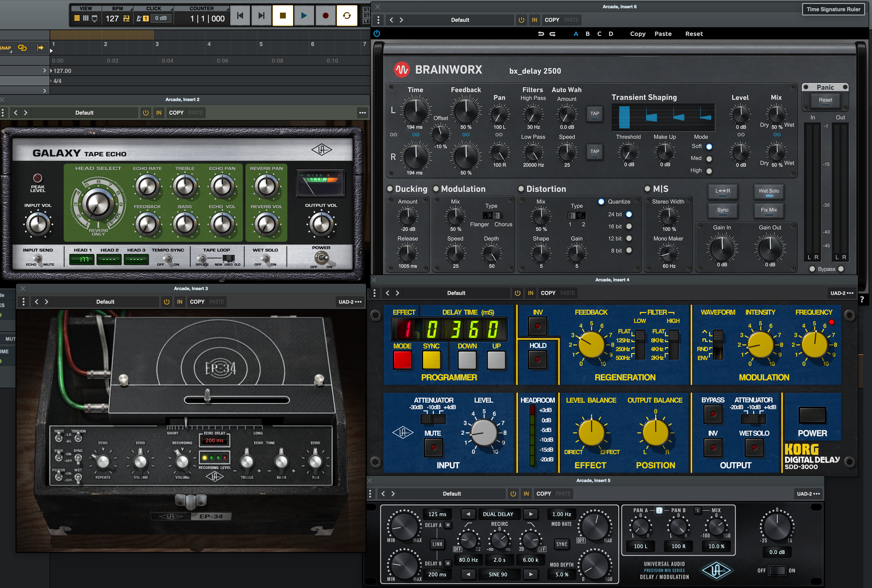
Task: Click the bx_delay redo arrow icon
Action: coord(552,34)
